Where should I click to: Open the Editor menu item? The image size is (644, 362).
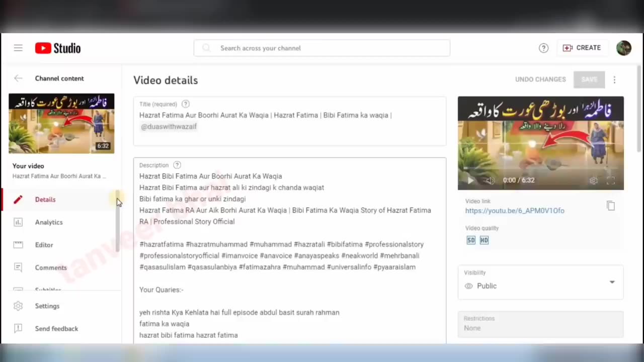[61, 245]
